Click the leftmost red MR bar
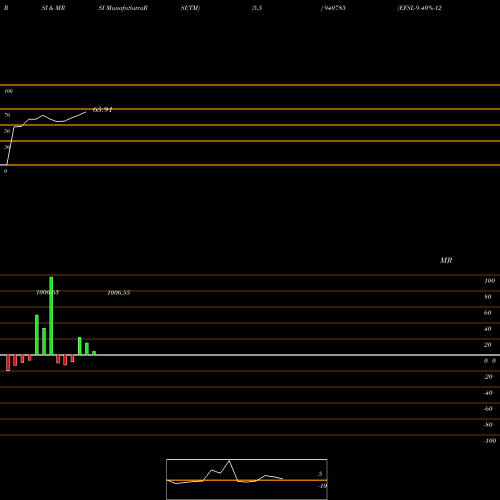 8,363
